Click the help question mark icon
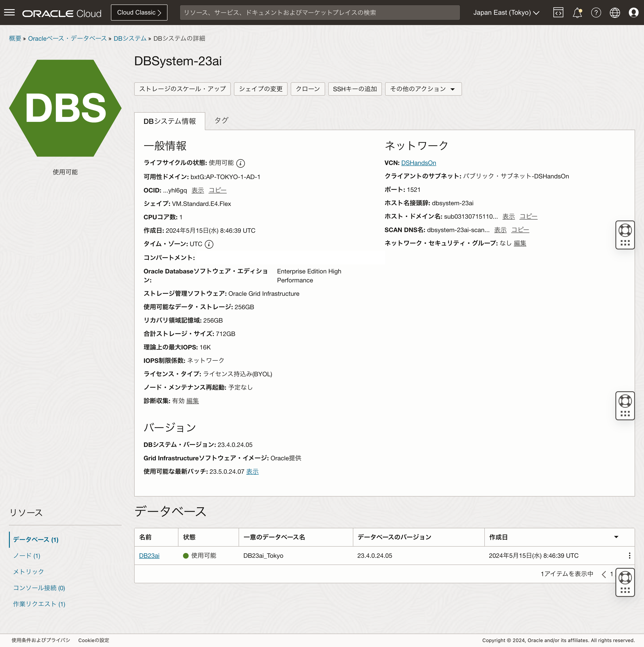The height and width of the screenshot is (647, 644). point(596,13)
